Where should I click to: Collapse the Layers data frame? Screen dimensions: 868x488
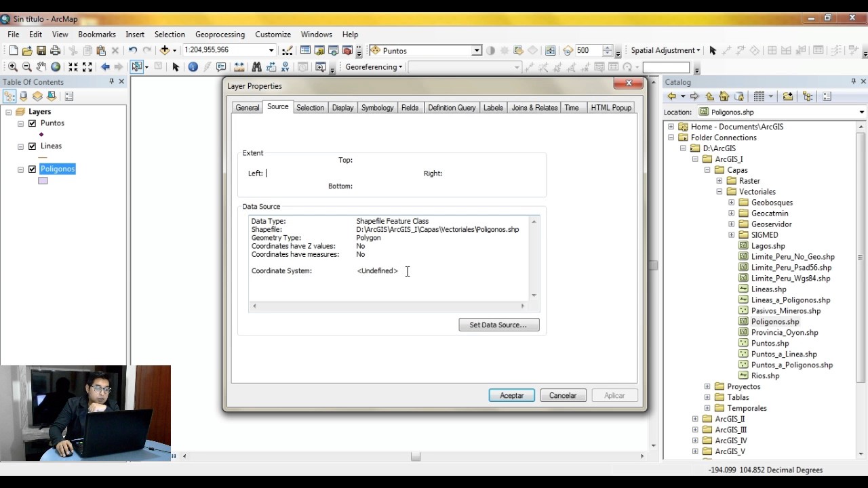click(x=9, y=112)
